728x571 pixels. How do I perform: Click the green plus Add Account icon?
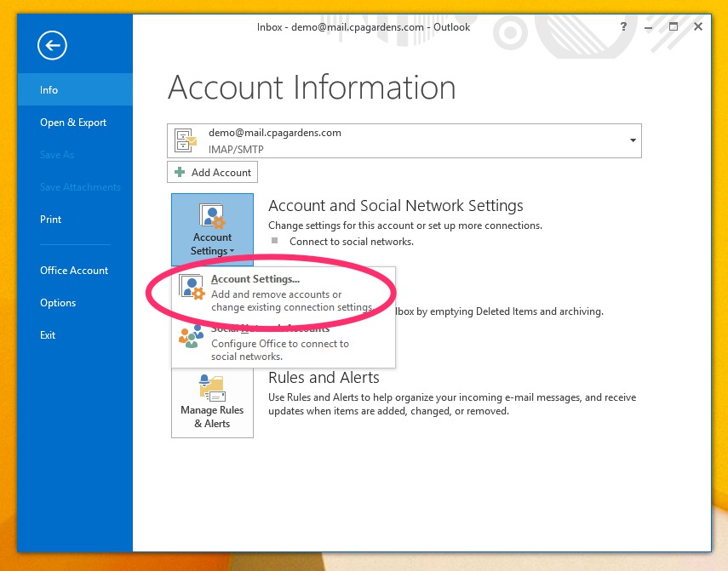(x=180, y=172)
